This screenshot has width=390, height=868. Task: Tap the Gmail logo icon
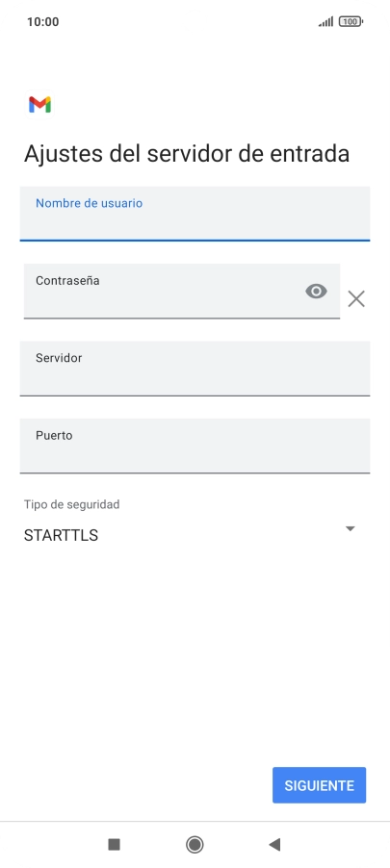tap(39, 104)
